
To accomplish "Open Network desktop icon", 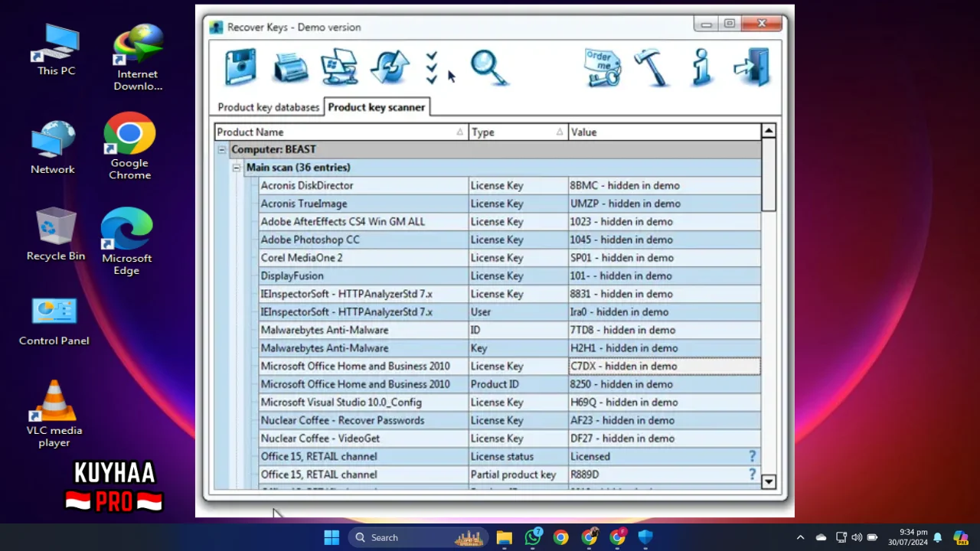I will 53,148.
